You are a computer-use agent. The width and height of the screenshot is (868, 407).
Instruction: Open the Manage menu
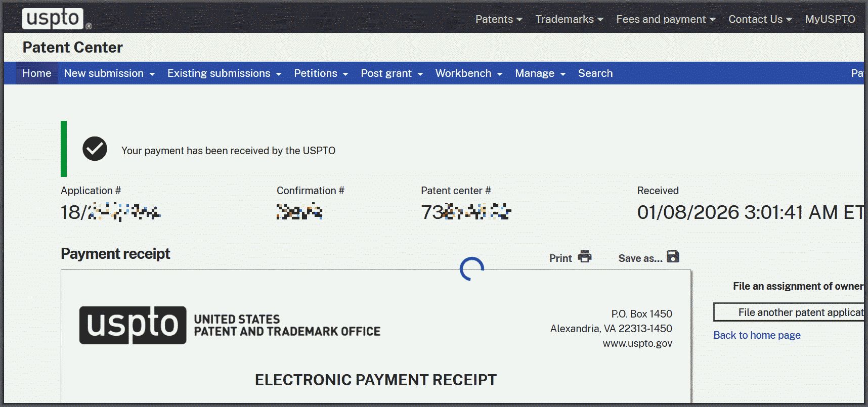[540, 73]
